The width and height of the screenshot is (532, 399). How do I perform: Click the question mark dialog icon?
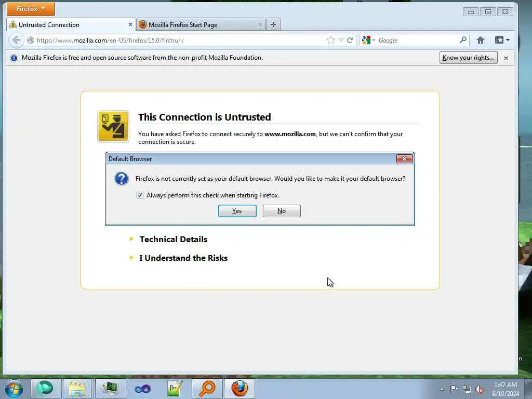[x=122, y=179]
